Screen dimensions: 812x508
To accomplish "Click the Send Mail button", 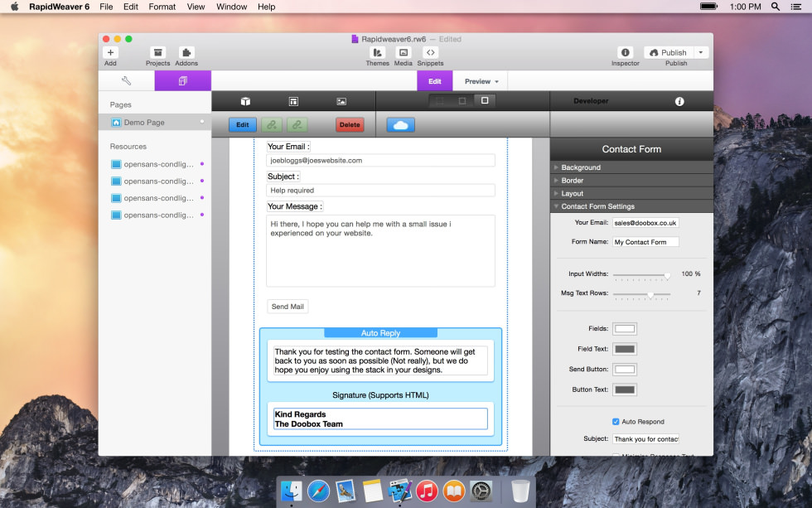I will tap(288, 307).
